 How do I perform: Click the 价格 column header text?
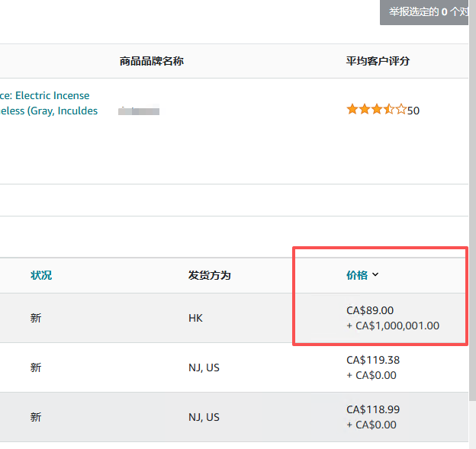coord(357,275)
